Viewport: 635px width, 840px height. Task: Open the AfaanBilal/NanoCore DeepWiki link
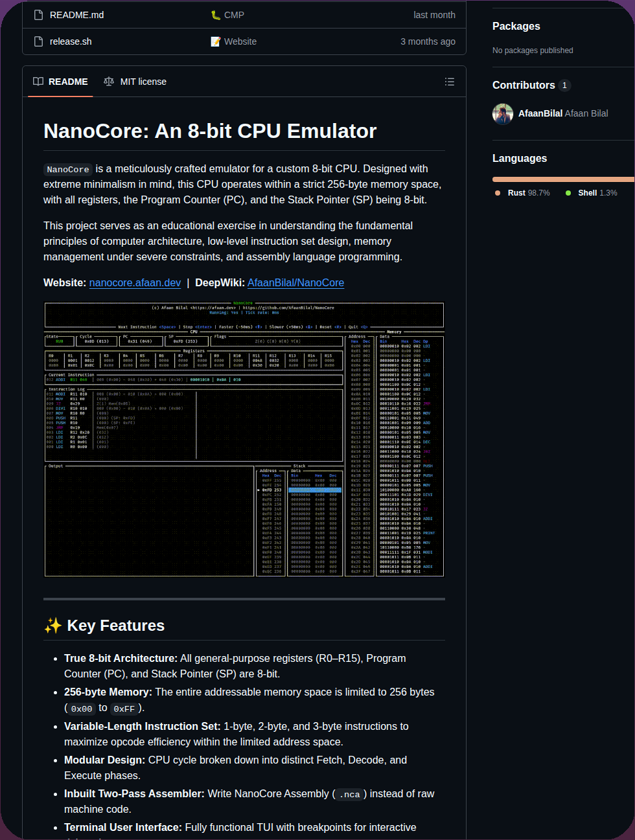[x=295, y=283]
